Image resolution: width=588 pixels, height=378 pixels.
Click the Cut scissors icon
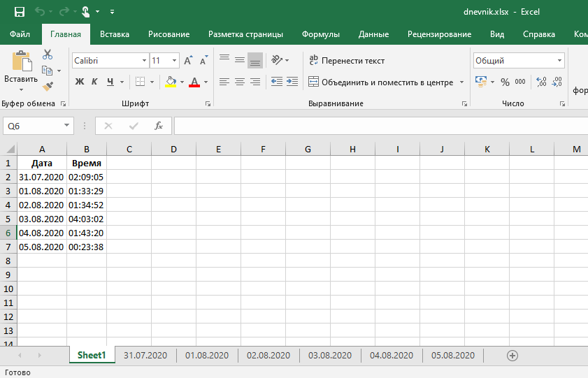(48, 54)
